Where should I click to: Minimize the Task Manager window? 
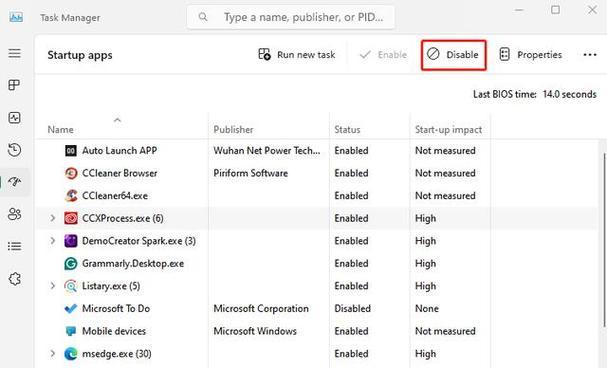click(519, 10)
